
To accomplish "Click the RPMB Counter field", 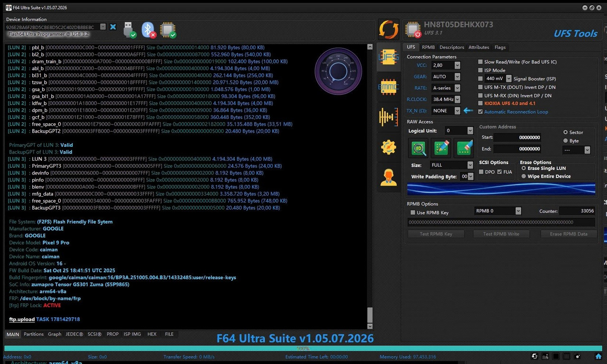I will [577, 211].
